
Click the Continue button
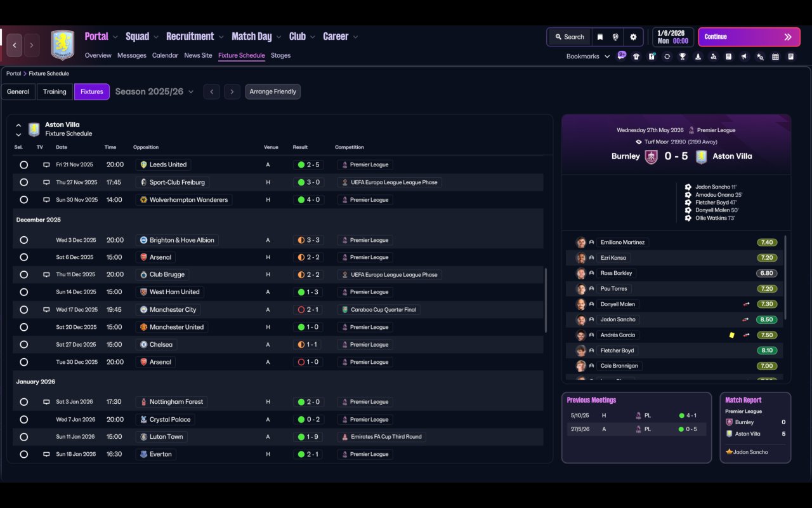point(748,37)
